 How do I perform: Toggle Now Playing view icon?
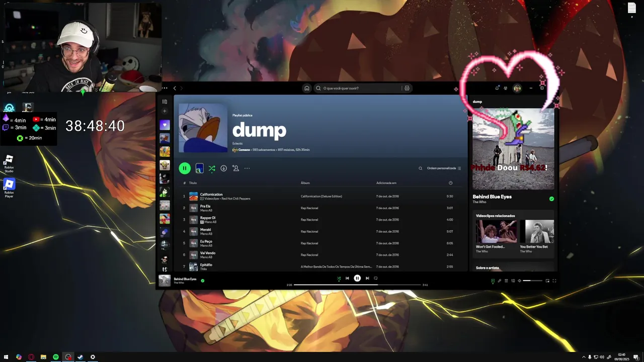[x=493, y=281]
